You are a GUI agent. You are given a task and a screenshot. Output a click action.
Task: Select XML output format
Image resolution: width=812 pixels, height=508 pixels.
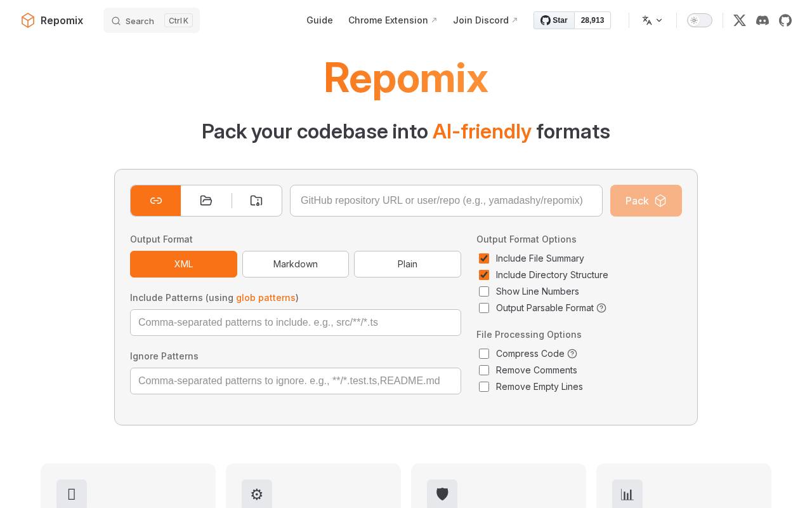[x=183, y=264]
